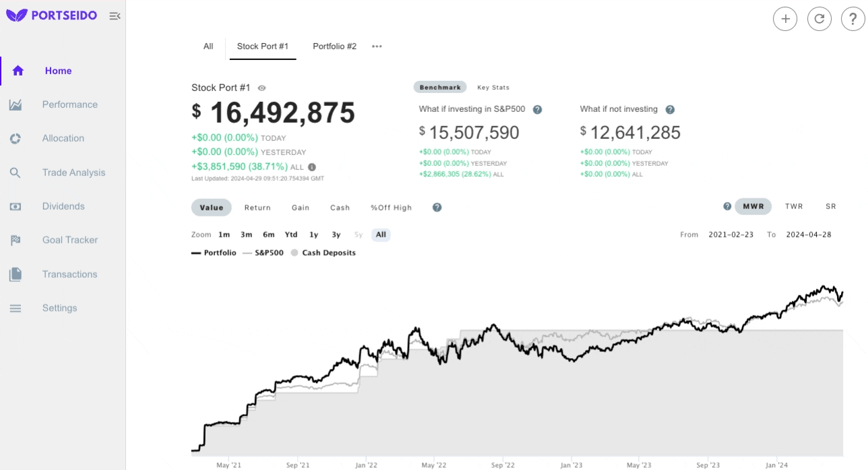Switch chart metric to Return
The width and height of the screenshot is (868, 470).
pyautogui.click(x=257, y=208)
